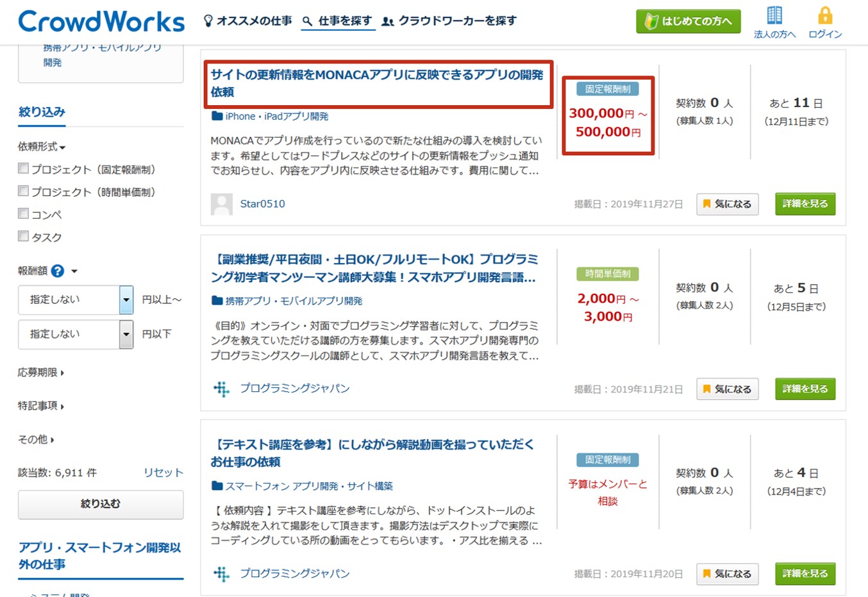
Task: Click the 絞り込み section heading
Action: click(x=42, y=112)
